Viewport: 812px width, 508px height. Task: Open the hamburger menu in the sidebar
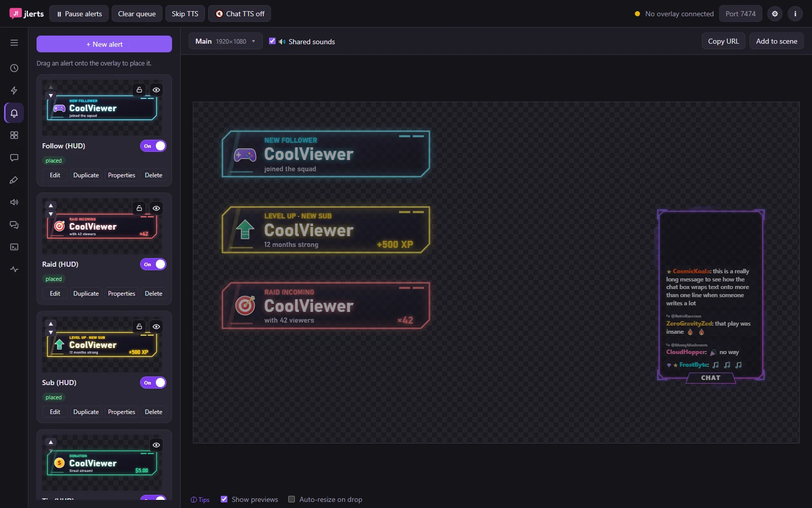pos(14,43)
